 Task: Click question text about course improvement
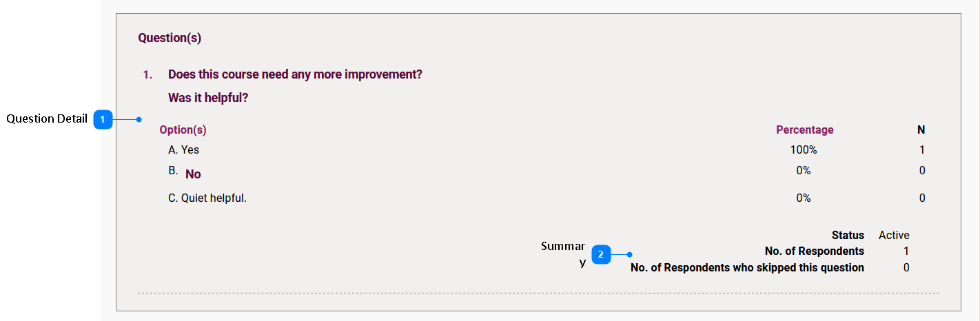pos(295,74)
